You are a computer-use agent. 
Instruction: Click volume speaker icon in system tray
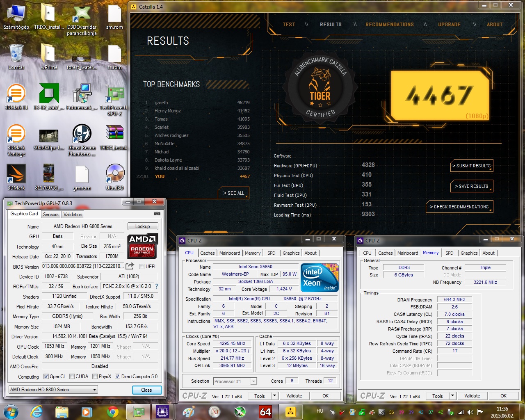470,412
